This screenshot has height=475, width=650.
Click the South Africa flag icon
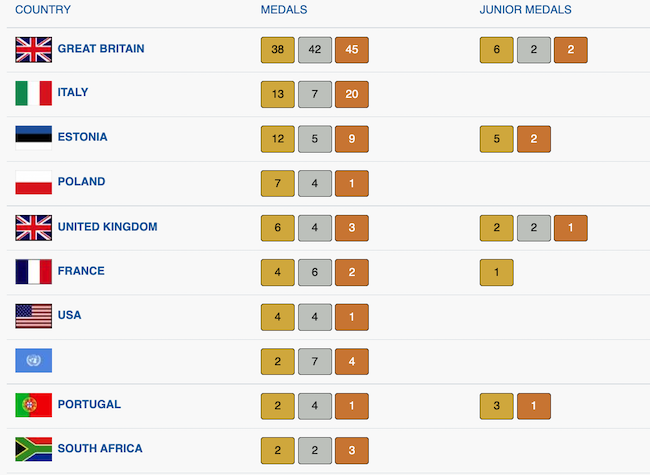(33, 449)
